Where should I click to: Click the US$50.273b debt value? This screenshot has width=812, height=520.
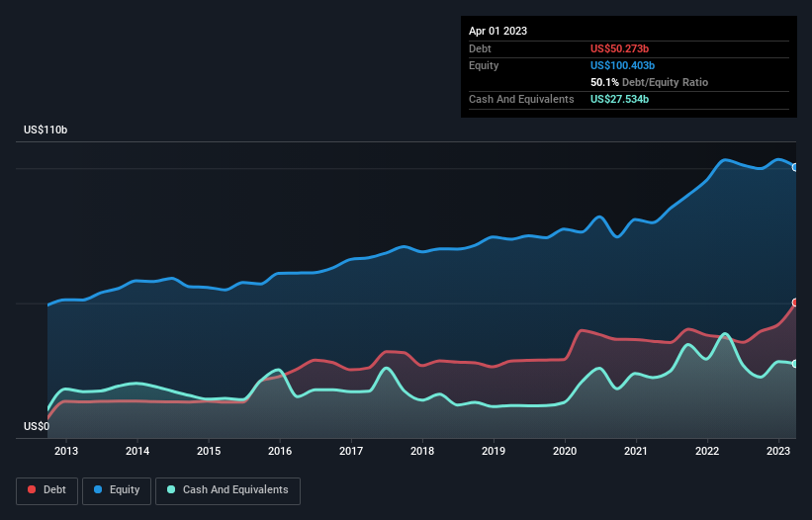point(619,48)
